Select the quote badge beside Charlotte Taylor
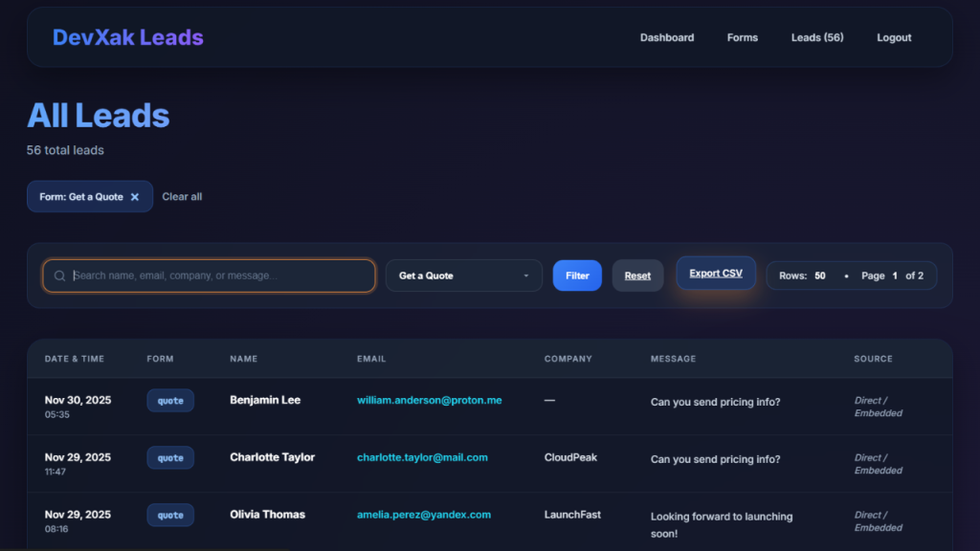Viewport: 980px width, 551px height. click(170, 457)
